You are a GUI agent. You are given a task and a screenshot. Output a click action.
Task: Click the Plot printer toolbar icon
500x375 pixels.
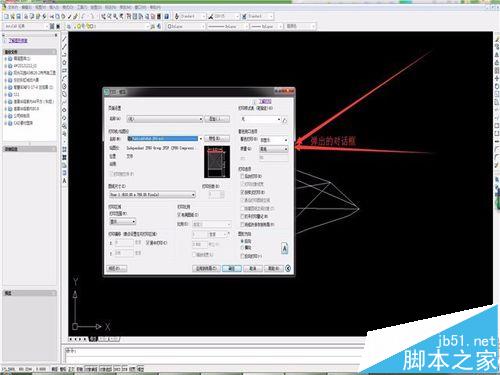27,16
